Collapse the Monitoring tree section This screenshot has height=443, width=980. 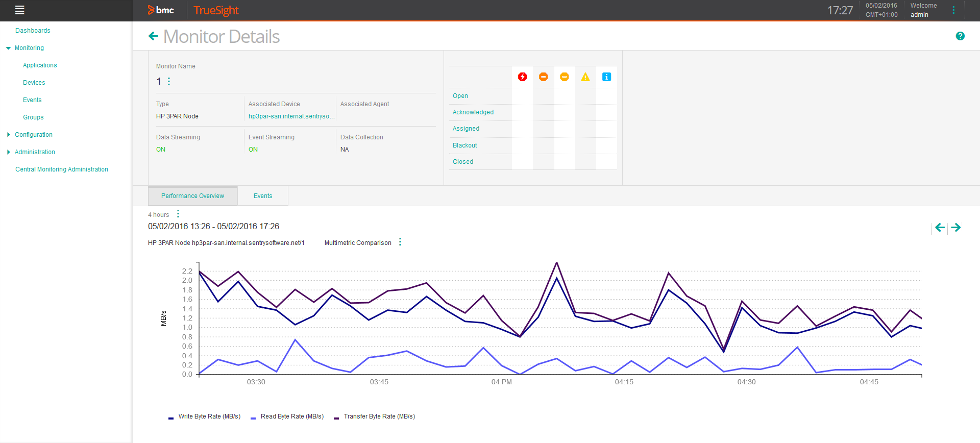click(8, 48)
